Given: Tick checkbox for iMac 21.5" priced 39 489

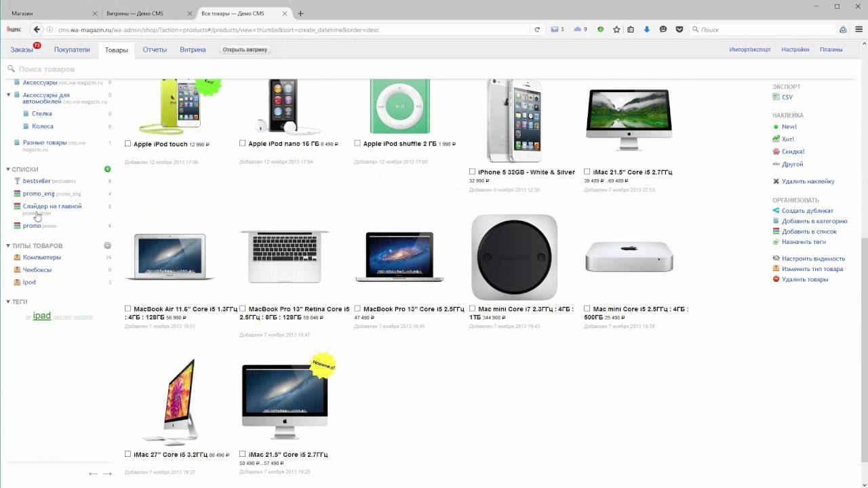Looking at the screenshot, I should point(587,171).
